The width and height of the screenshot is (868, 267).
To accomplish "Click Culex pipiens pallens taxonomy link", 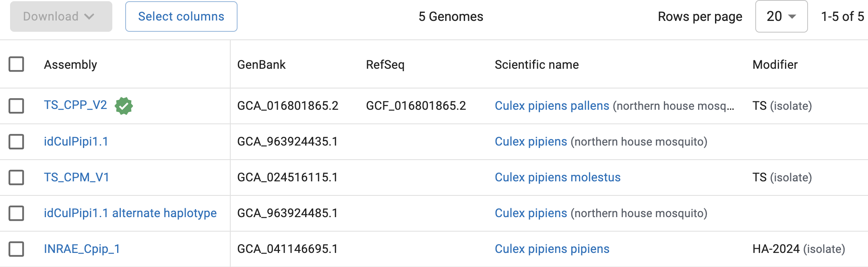I will (552, 106).
